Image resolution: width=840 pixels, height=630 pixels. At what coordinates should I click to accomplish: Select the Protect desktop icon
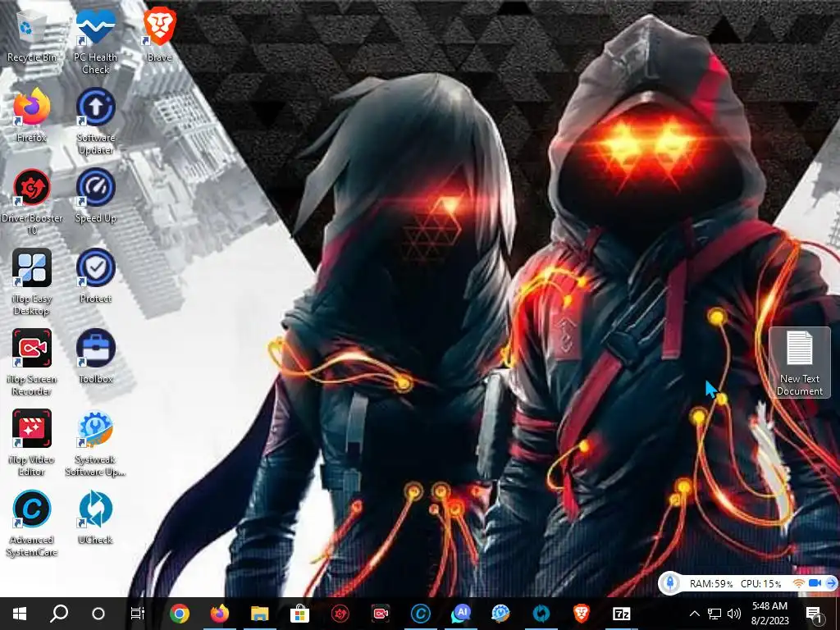pyautogui.click(x=95, y=276)
